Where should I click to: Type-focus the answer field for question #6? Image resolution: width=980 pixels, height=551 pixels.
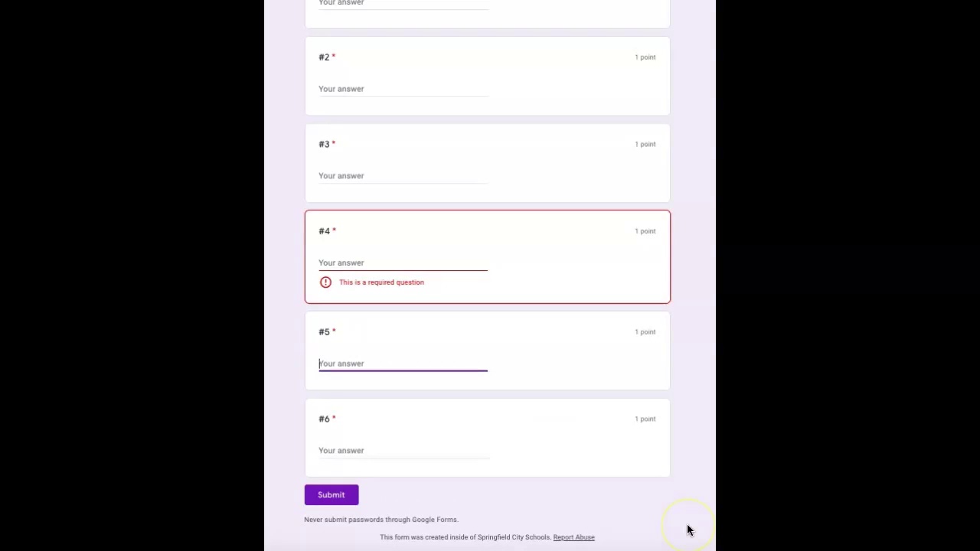403,451
